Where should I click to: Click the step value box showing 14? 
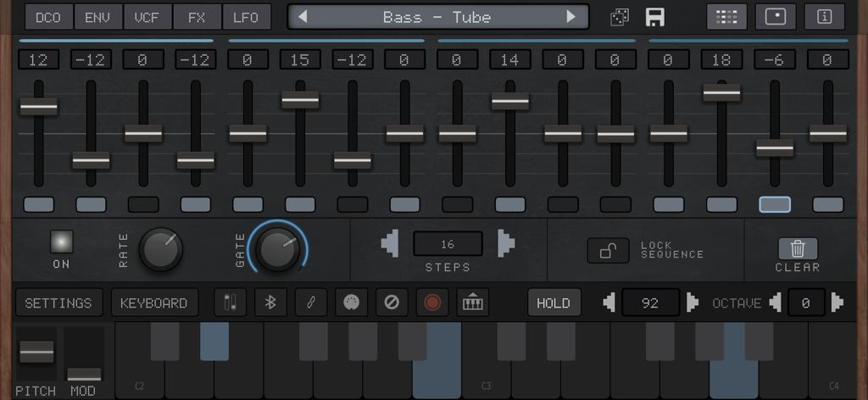(x=509, y=59)
